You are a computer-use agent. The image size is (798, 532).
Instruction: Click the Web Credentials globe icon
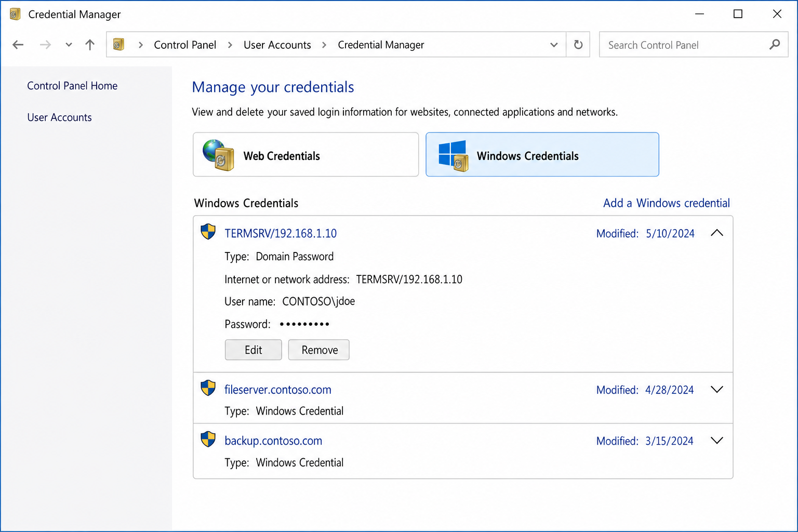218,155
